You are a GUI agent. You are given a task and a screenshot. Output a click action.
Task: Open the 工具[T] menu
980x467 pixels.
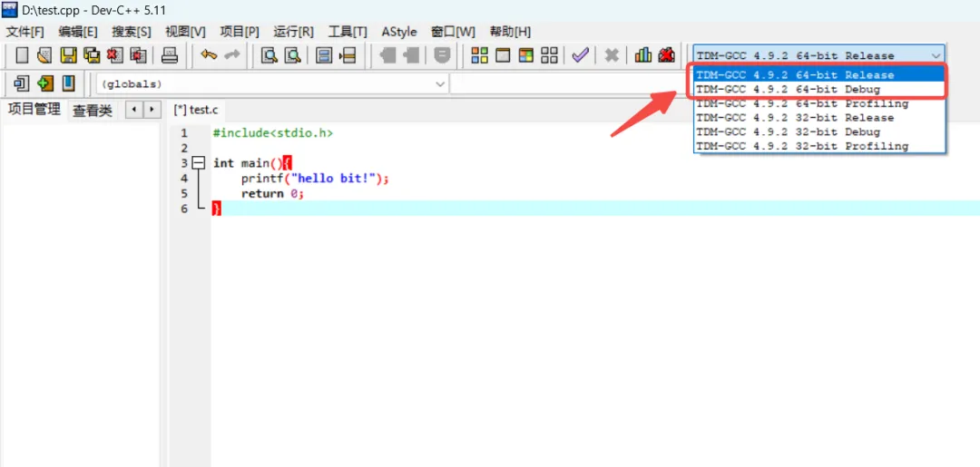[348, 32]
